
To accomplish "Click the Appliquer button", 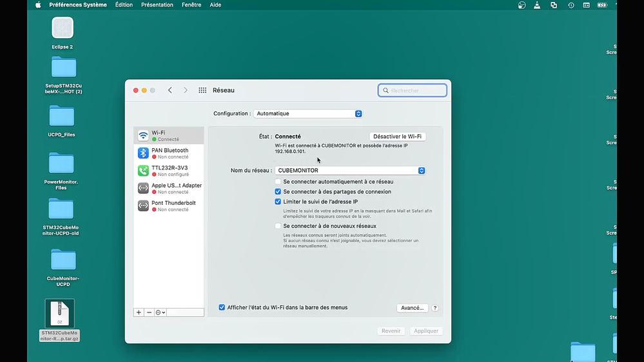I will pos(426,331).
